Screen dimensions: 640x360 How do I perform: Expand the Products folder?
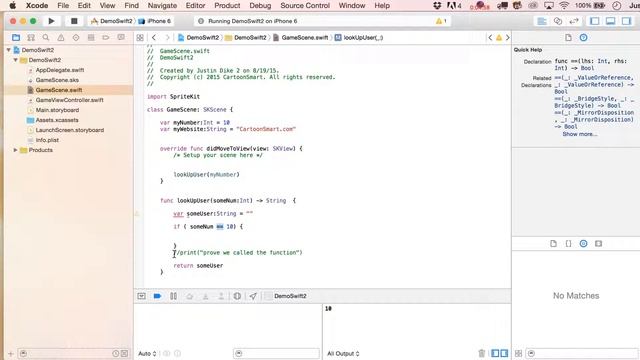(16, 150)
